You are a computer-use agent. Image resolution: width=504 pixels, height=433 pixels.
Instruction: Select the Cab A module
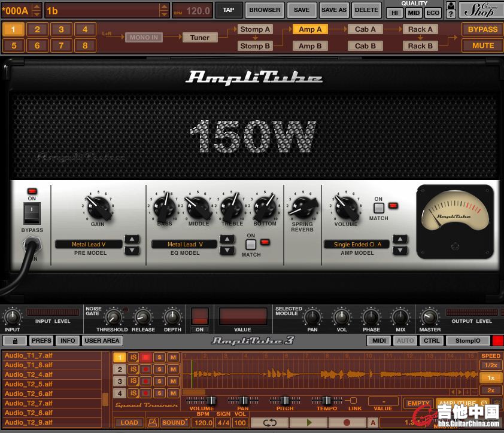365,29
